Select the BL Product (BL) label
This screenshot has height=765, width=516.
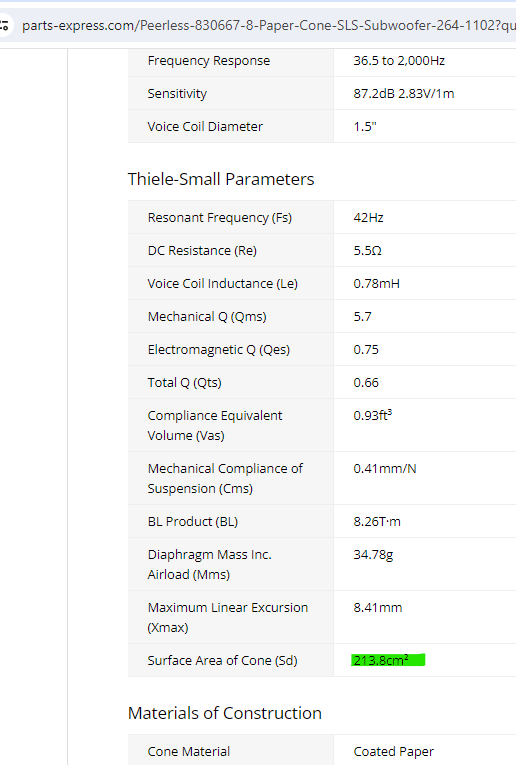click(x=193, y=522)
